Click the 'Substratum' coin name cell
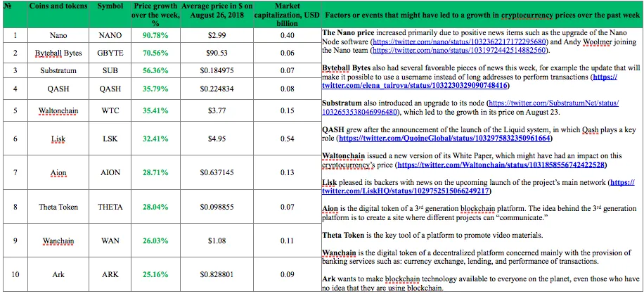Screen dimensions: 644x294 pos(58,70)
